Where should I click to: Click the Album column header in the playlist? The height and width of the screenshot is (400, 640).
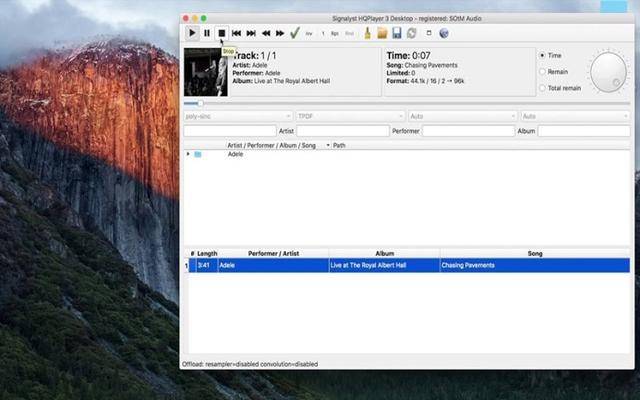[384, 254]
